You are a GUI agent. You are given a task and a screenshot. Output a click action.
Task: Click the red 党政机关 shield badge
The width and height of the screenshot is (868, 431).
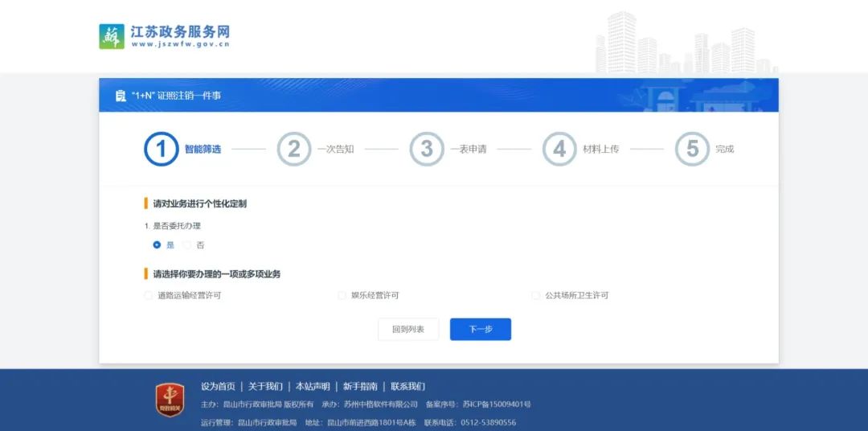coord(170,400)
